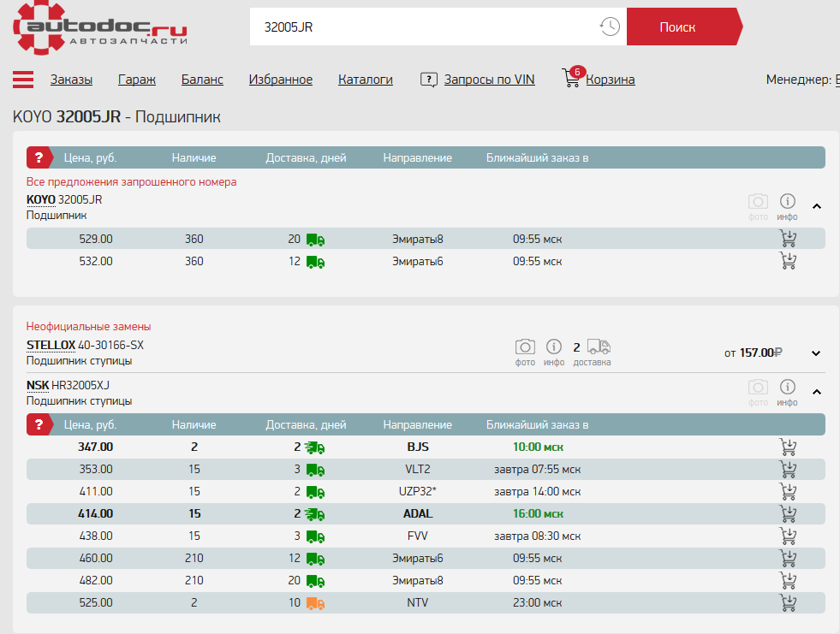The width and height of the screenshot is (840, 634).
Task: Click the search field containing 32005JR
Action: (424, 27)
